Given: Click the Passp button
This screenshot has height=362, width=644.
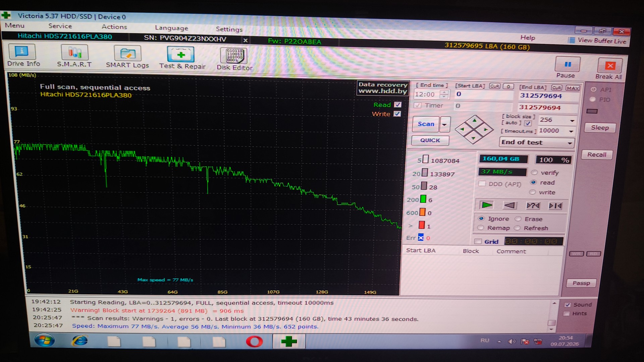Looking at the screenshot, I should [x=581, y=283].
